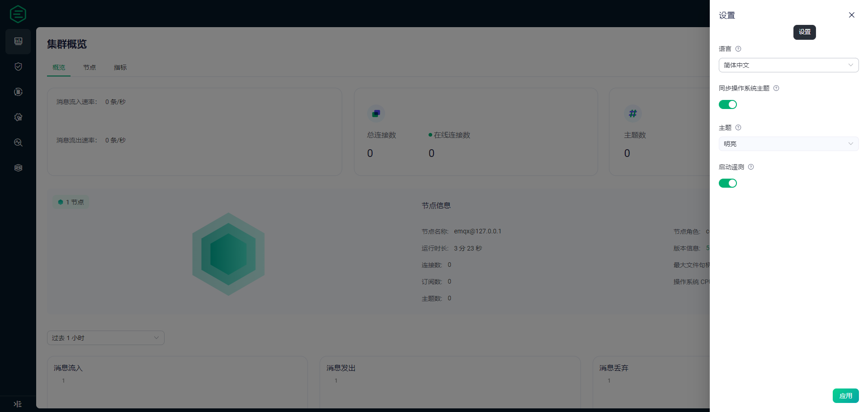
Task: Click the EMQX logo in the sidebar
Action: [18, 14]
